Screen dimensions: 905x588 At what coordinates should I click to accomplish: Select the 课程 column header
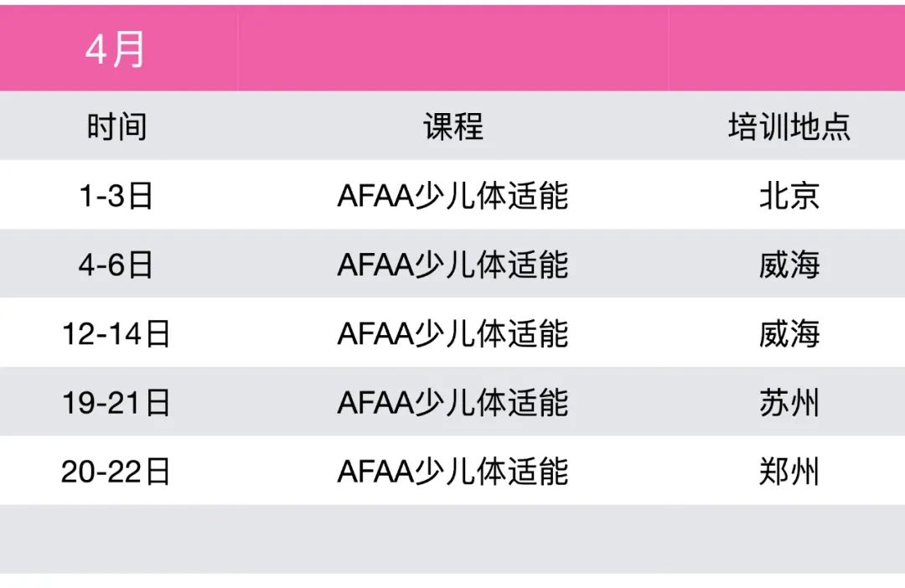click(x=453, y=127)
